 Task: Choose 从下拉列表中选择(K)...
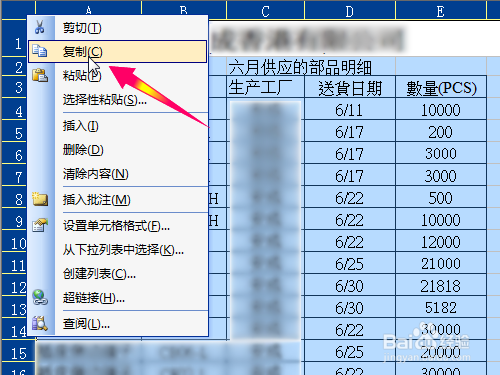coord(118,250)
